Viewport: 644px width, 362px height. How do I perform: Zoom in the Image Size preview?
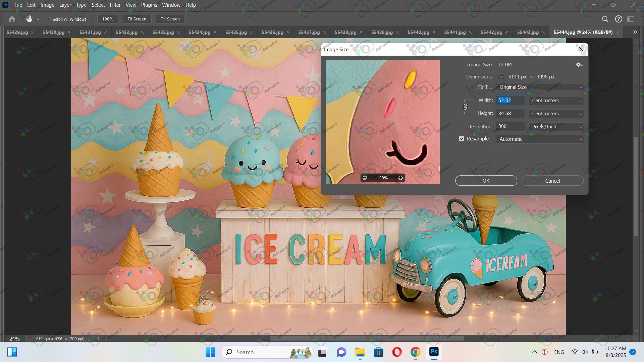pyautogui.click(x=400, y=178)
